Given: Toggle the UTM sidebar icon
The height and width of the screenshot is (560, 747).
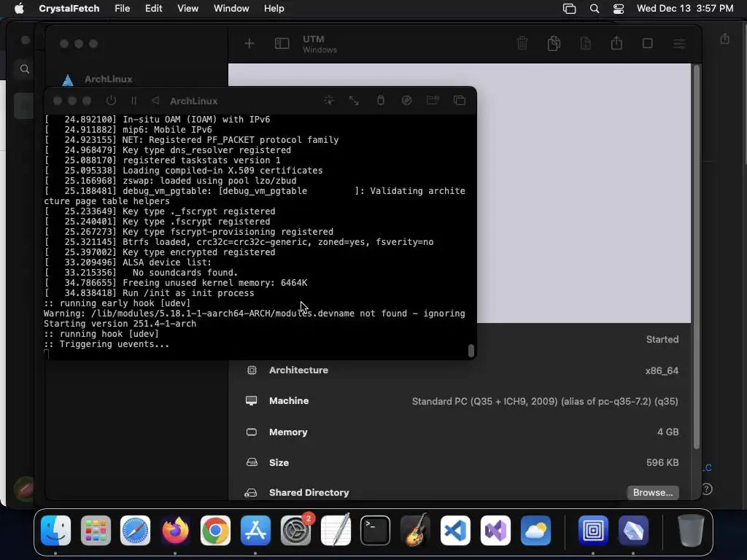Looking at the screenshot, I should click(282, 44).
